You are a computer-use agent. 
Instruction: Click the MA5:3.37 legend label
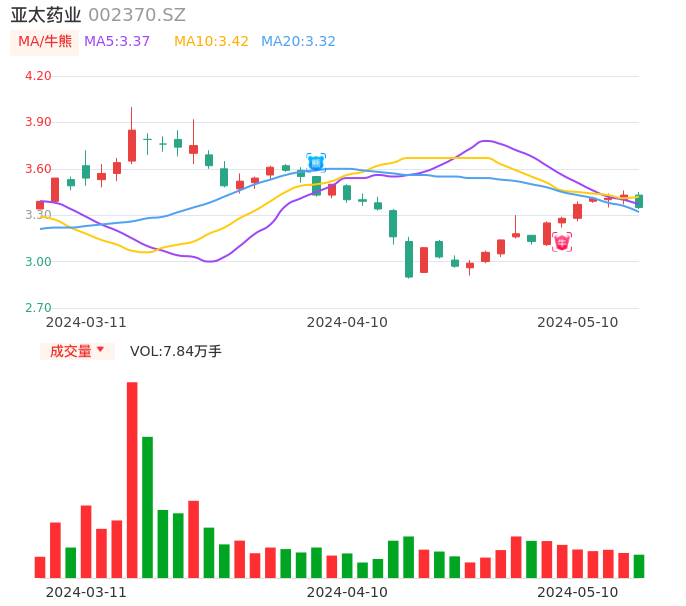pos(117,42)
